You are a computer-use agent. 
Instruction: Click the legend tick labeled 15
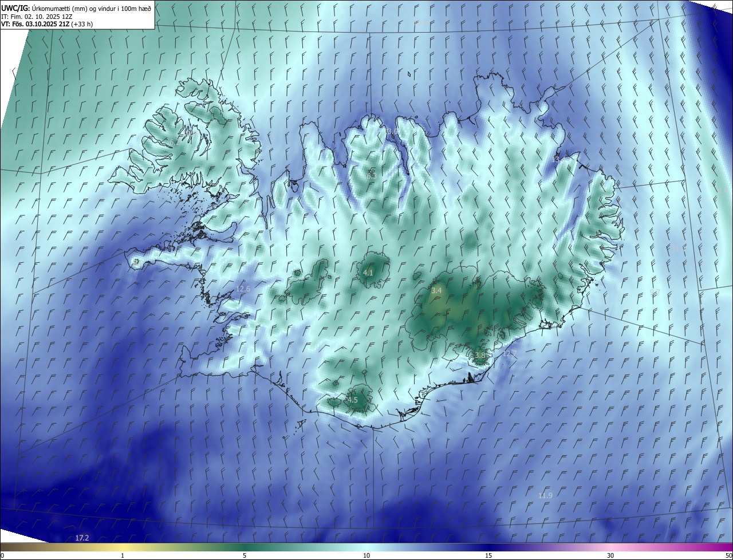(x=488, y=555)
